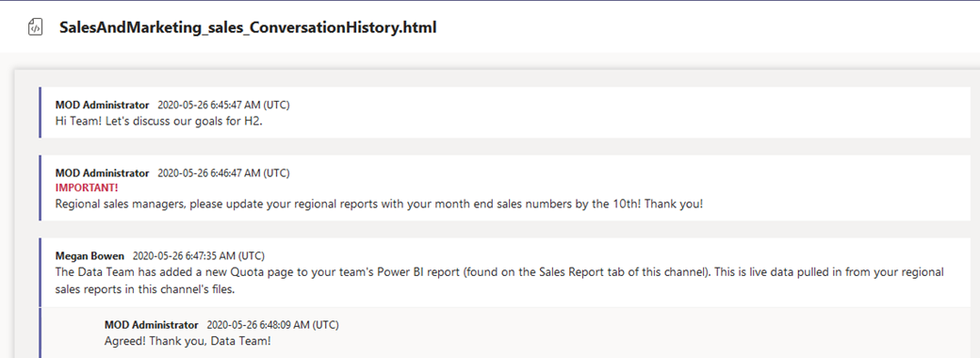Image resolution: width=980 pixels, height=358 pixels.
Task: Click the purple bar beside Megan Bowen's message
Action: tap(40, 272)
